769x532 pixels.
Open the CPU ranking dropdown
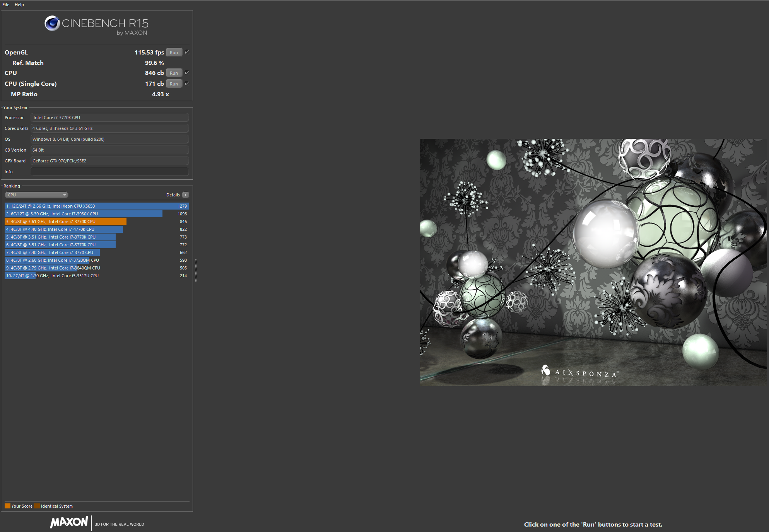tap(36, 195)
